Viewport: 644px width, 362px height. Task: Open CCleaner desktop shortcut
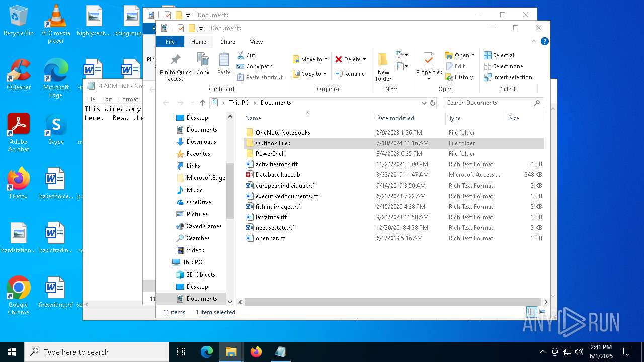pyautogui.click(x=19, y=74)
